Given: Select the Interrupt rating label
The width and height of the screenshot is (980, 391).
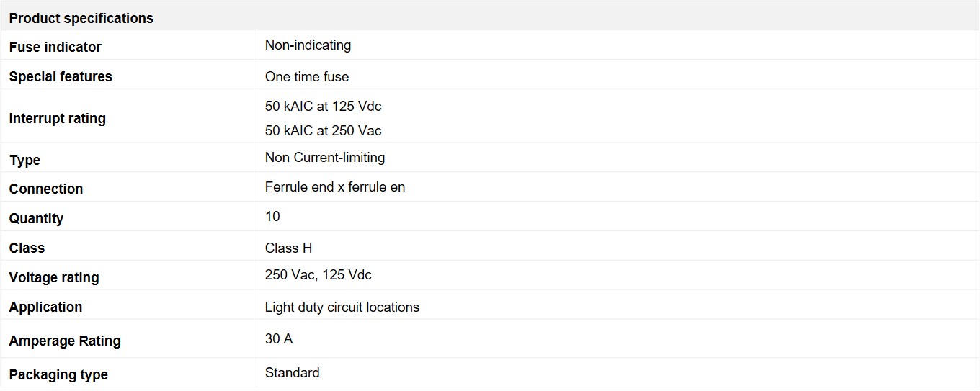Looking at the screenshot, I should (x=57, y=118).
